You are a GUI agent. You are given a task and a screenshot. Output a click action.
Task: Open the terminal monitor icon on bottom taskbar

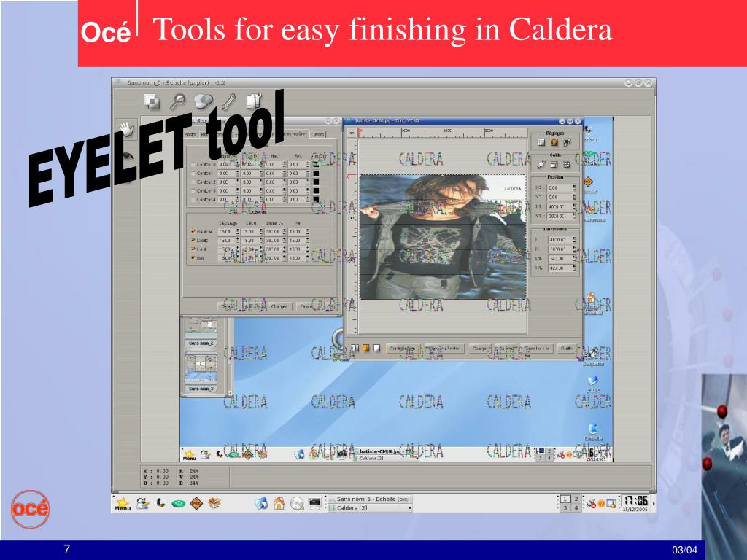(315, 503)
